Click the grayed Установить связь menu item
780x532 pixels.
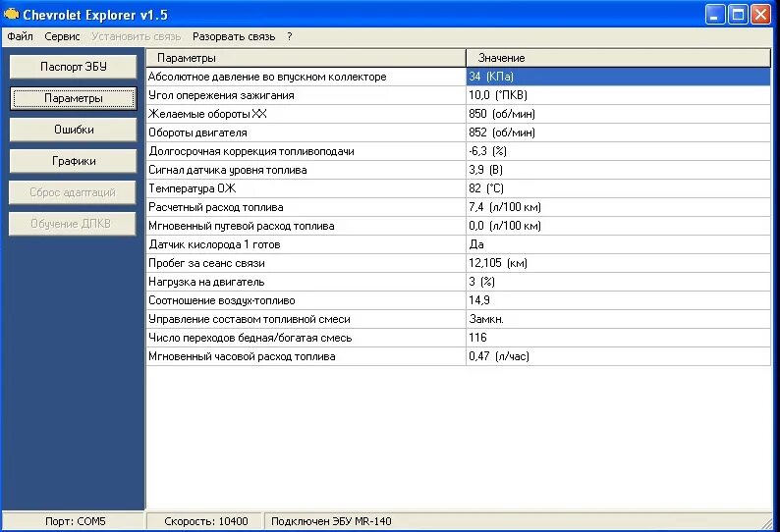[x=136, y=36]
